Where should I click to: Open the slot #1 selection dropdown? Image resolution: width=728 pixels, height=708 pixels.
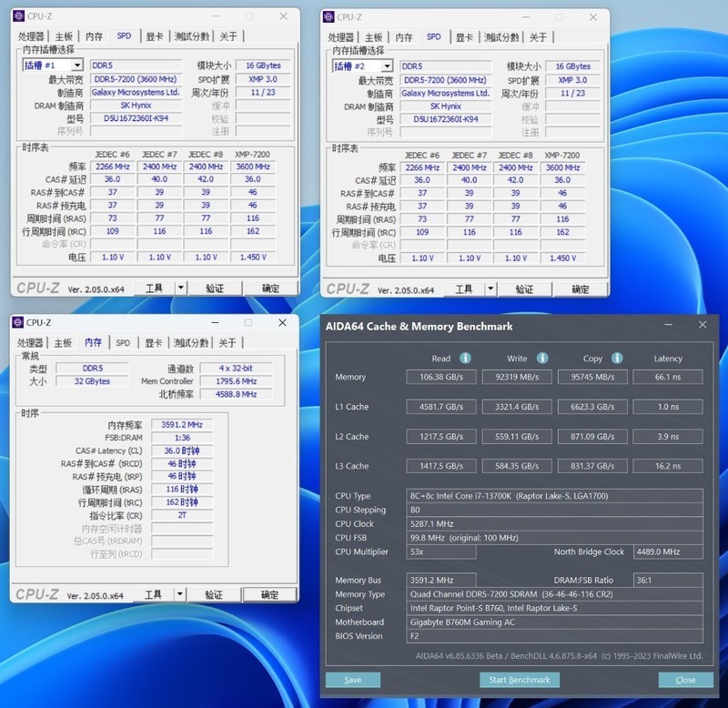click(x=76, y=66)
